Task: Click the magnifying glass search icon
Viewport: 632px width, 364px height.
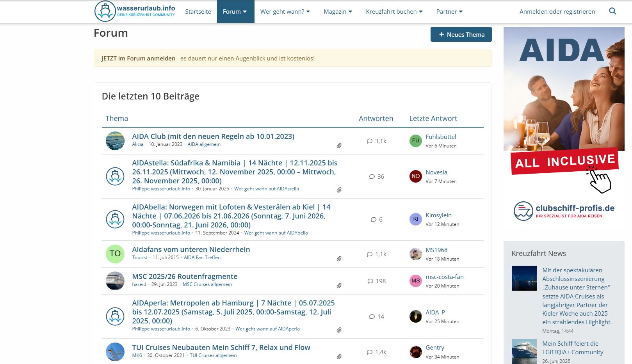Action: pos(612,11)
